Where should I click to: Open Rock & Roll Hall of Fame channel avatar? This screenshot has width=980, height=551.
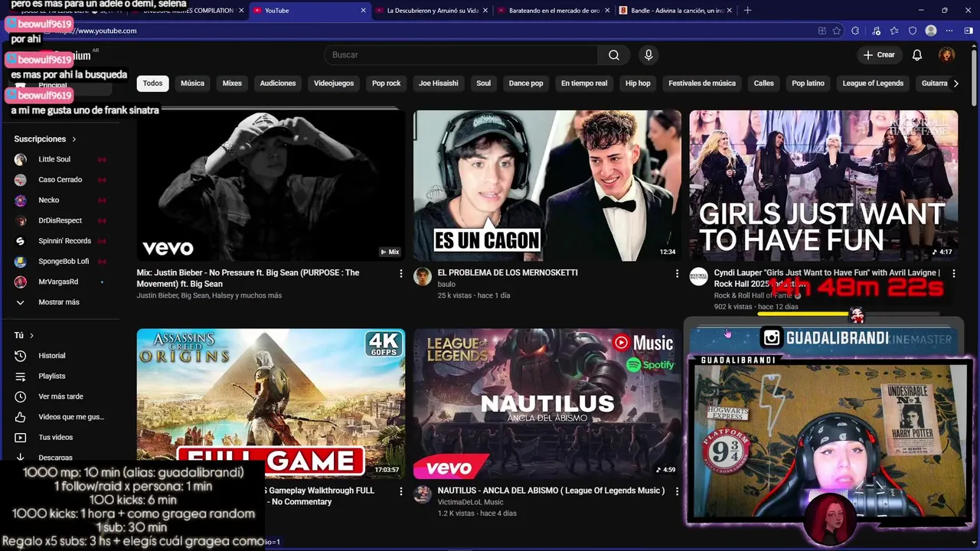coord(698,276)
